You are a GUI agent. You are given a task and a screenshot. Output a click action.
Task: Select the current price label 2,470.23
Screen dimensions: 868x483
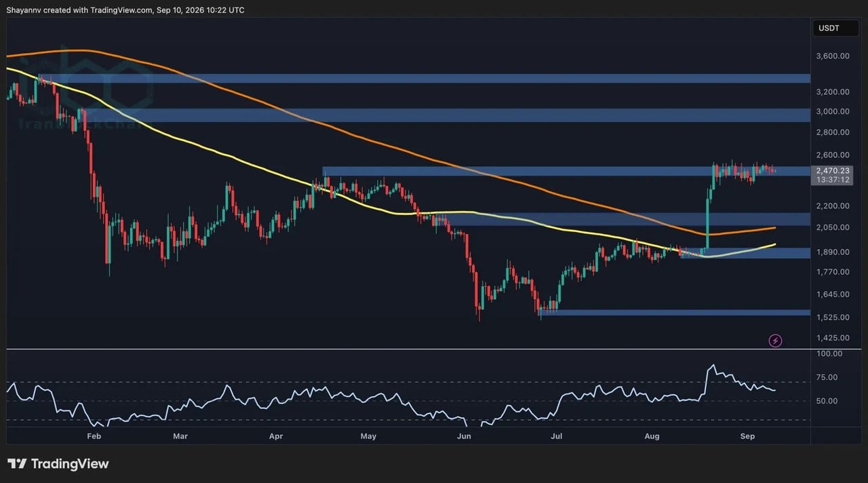click(833, 170)
